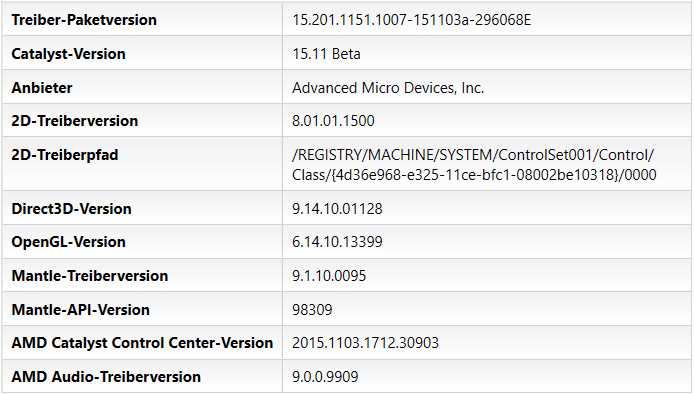Select the Anbieter label
The image size is (694, 395).
(x=42, y=88)
